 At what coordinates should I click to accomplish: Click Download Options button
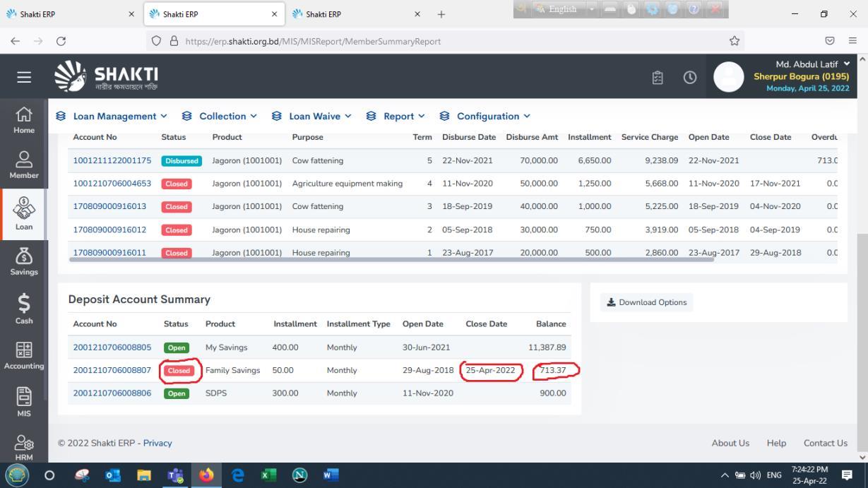pos(646,302)
